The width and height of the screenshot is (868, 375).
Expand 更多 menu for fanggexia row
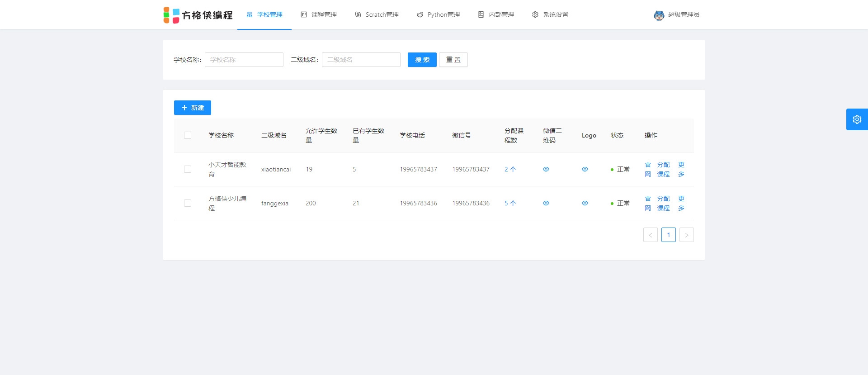(x=681, y=203)
